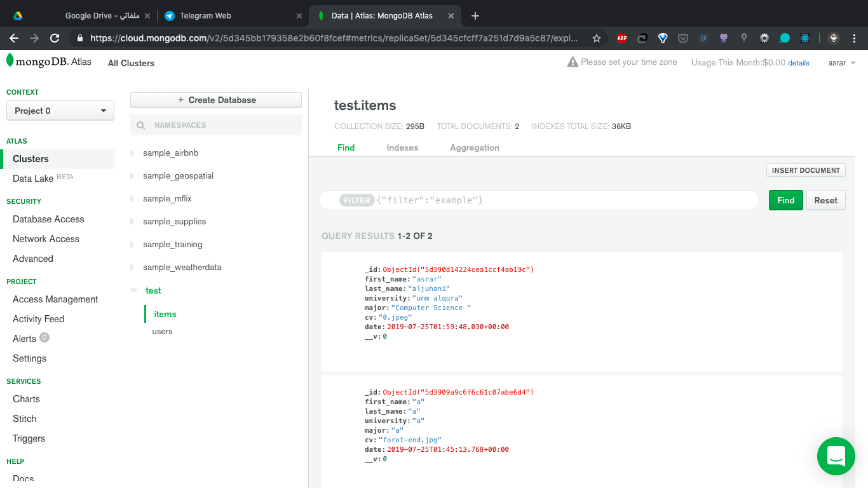The width and height of the screenshot is (868, 488).
Task: Expand the sample_airbnb database
Action: [133, 152]
